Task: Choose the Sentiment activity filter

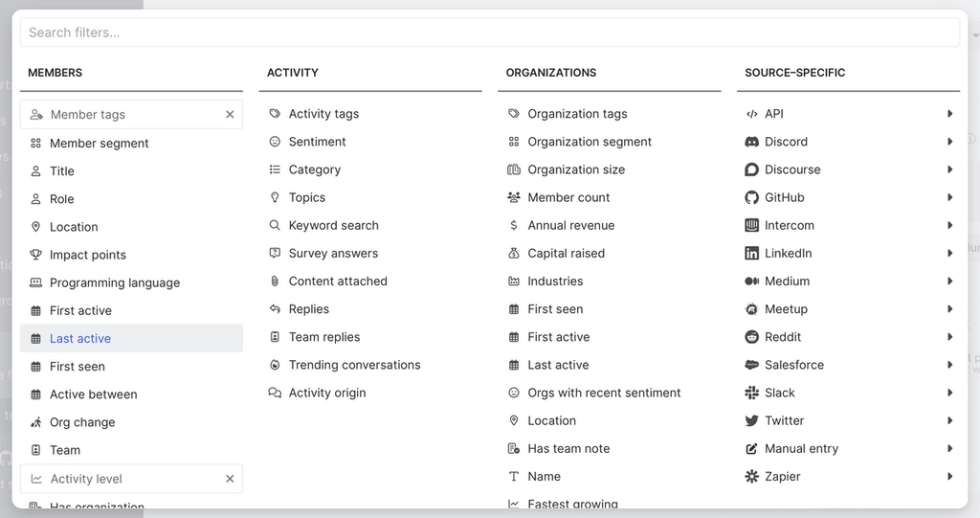Action: (317, 142)
